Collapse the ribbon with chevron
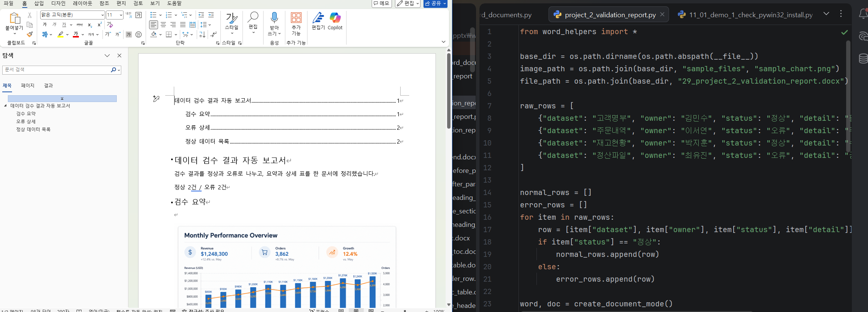Image resolution: width=868 pixels, height=312 pixels. pyautogui.click(x=443, y=42)
